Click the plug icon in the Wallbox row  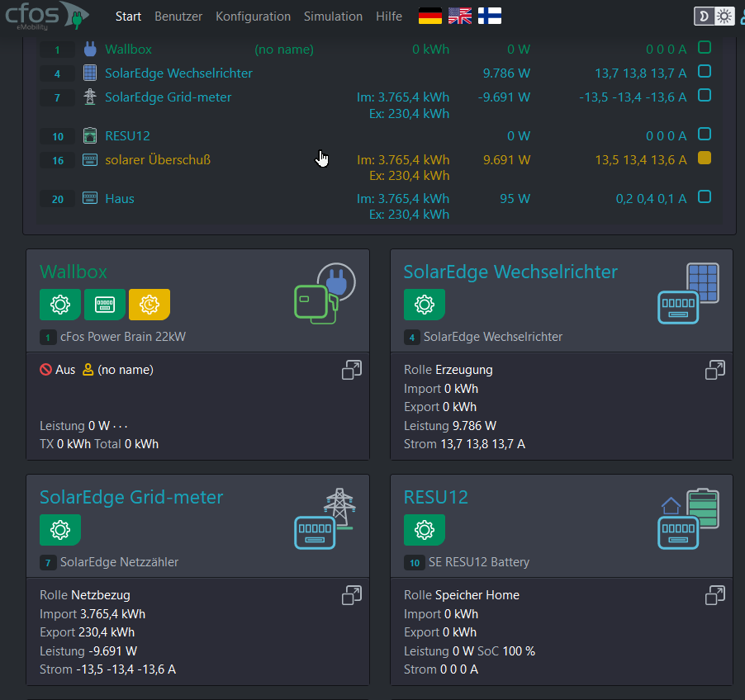(90, 49)
